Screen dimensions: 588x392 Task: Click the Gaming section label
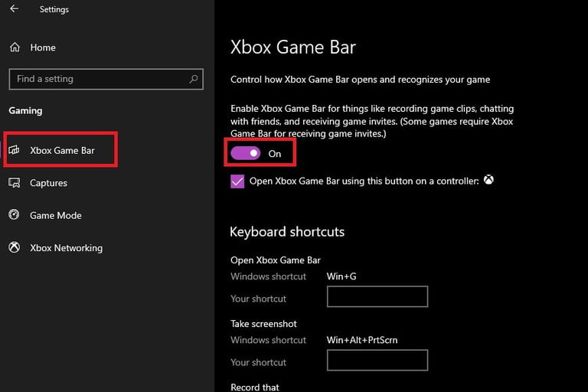(x=25, y=111)
